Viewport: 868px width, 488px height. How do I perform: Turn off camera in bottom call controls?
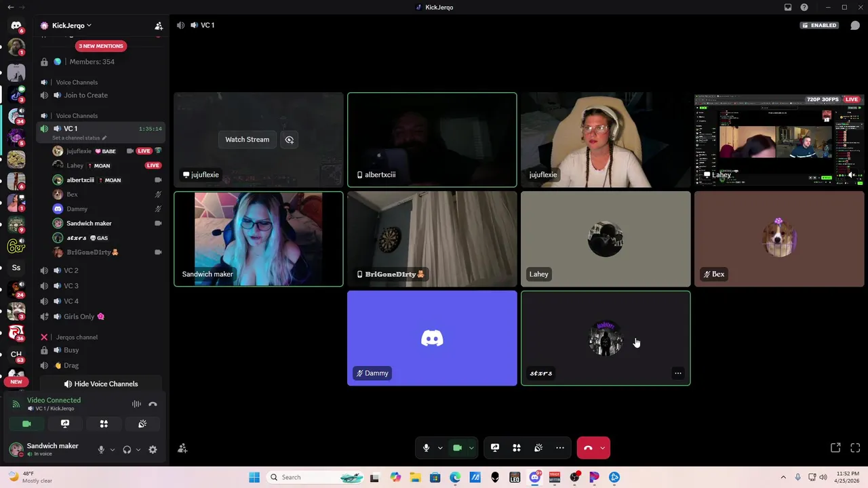tap(457, 448)
